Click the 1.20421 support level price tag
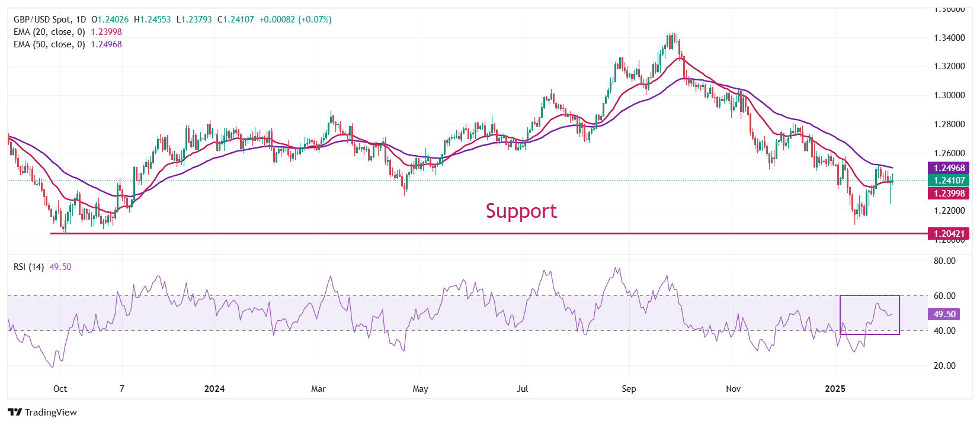This screenshot has height=425, width=980. (949, 234)
